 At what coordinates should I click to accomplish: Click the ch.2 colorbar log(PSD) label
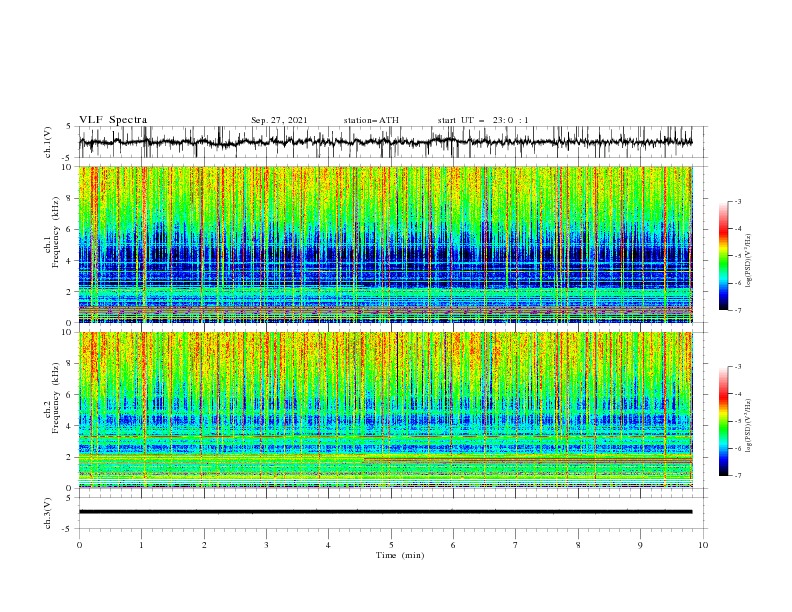coord(748,426)
